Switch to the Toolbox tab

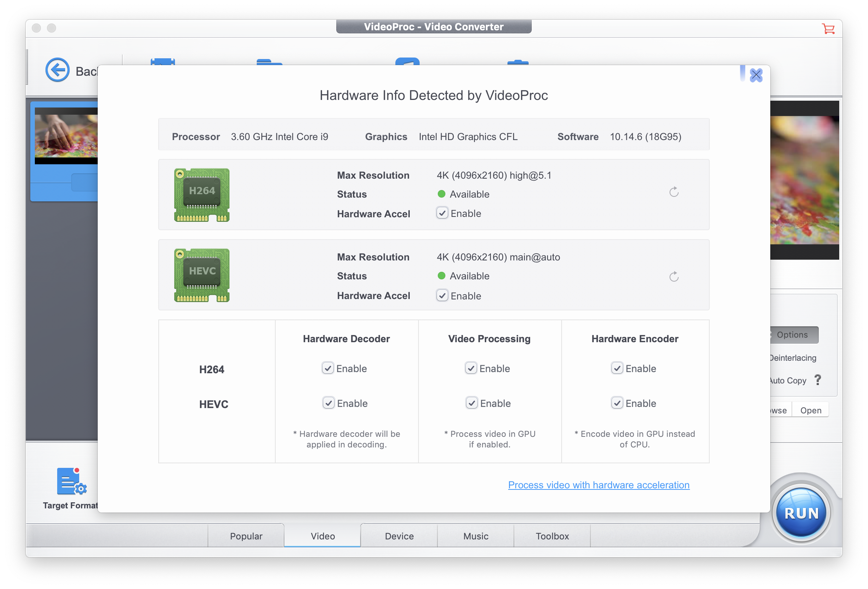pos(552,536)
